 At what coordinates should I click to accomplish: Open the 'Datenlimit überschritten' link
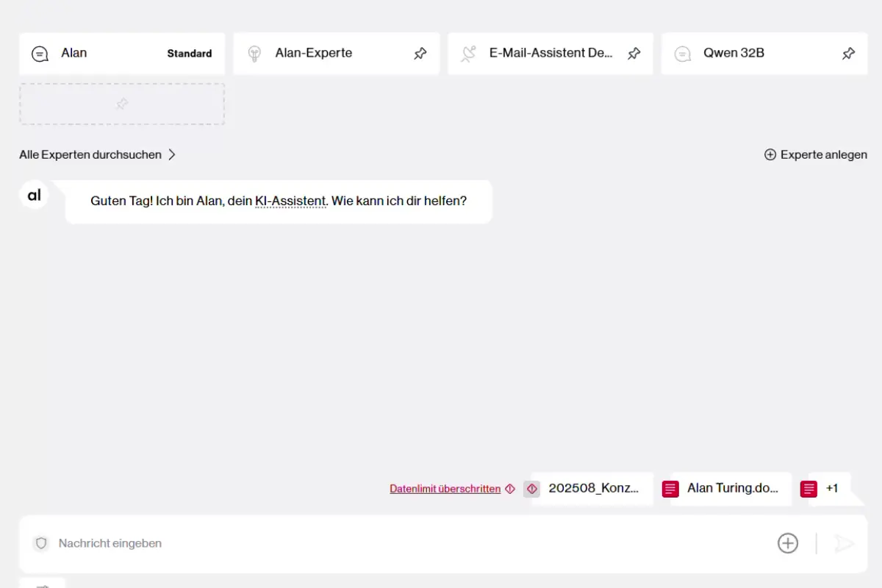[445, 489]
